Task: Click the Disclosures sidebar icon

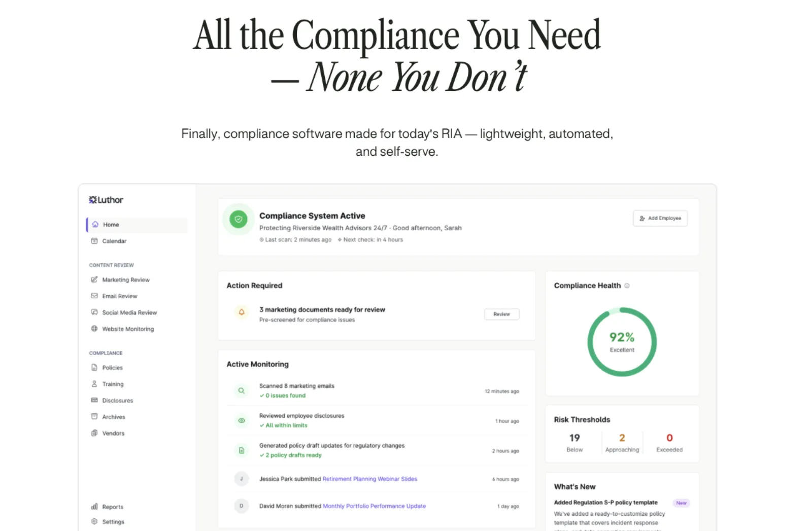Action: coord(94,400)
